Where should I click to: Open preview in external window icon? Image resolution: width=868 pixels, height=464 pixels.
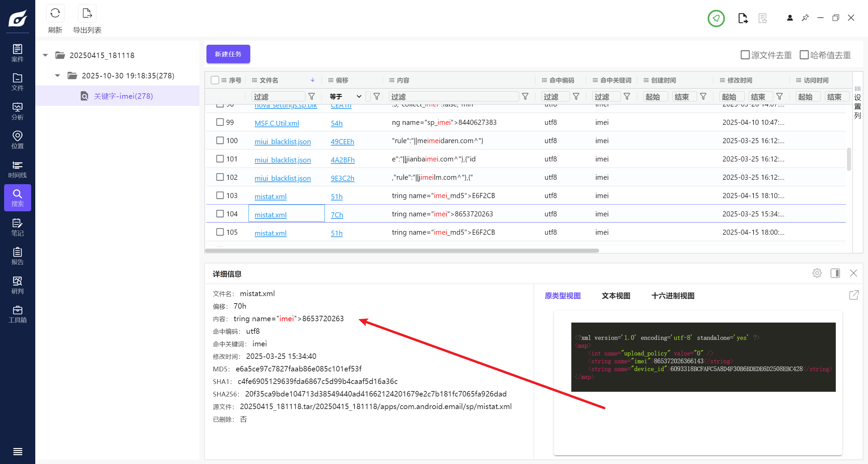point(854,295)
